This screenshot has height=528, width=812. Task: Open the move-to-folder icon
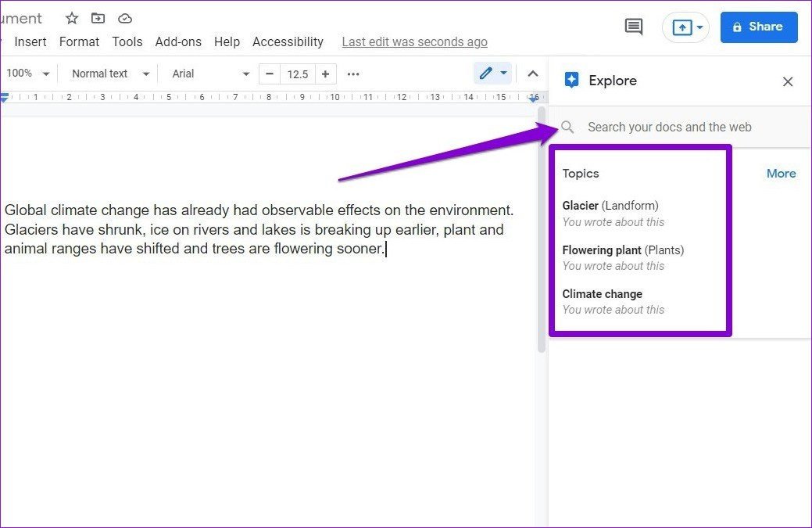(98, 18)
